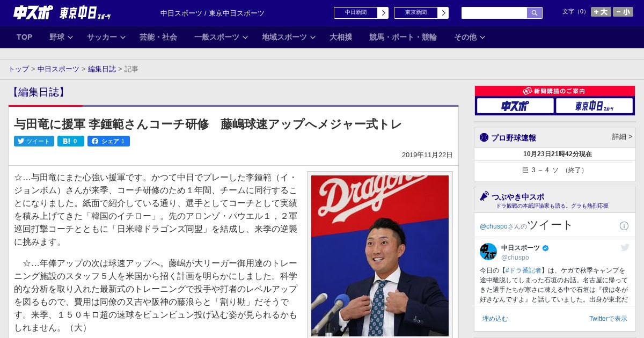Image resolution: width=644 pixels, height=338 pixels.
Task: Open the 大相撲 section
Action: (x=341, y=37)
